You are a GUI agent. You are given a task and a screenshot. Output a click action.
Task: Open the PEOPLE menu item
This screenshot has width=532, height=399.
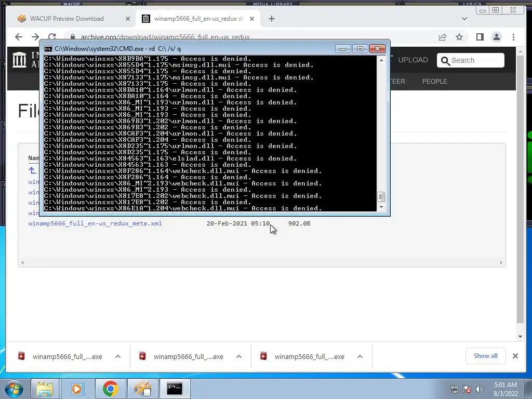pyautogui.click(x=435, y=82)
